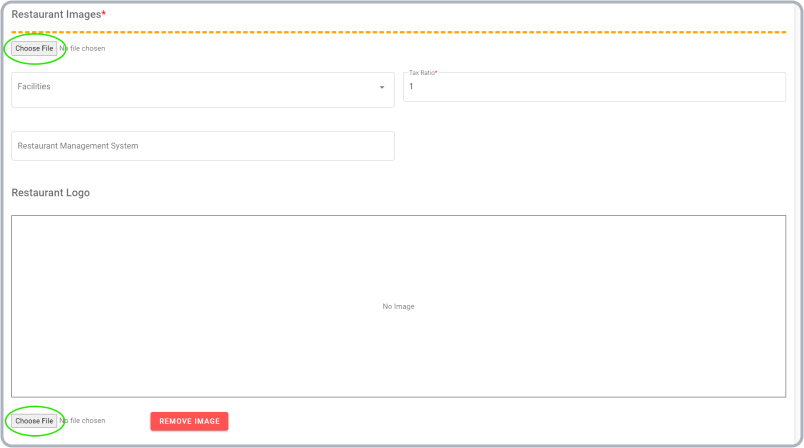Click Choose File under Restaurant Images

34,48
